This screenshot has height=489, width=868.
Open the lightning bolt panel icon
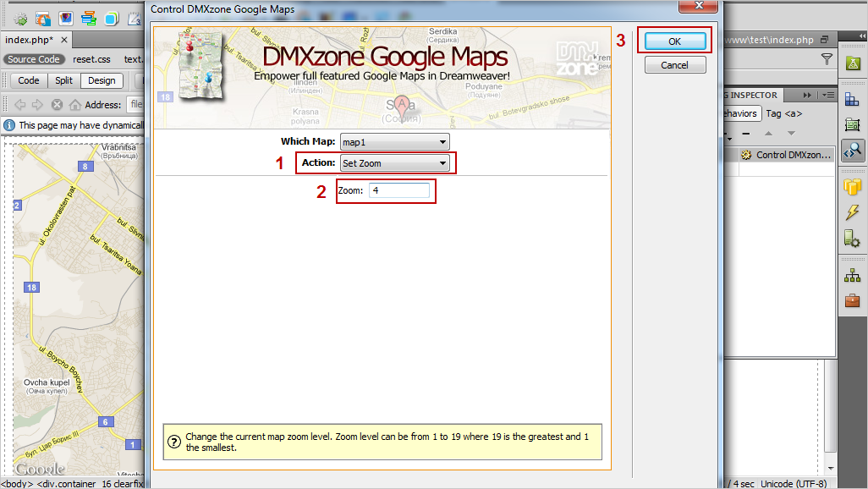853,212
